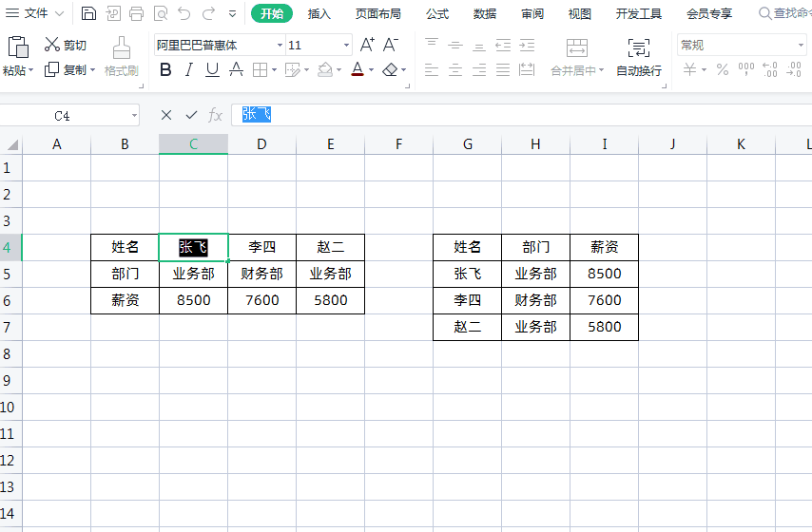This screenshot has width=812, height=532.
Task: Click Merge and Center 合并居中
Action: pyautogui.click(x=576, y=56)
